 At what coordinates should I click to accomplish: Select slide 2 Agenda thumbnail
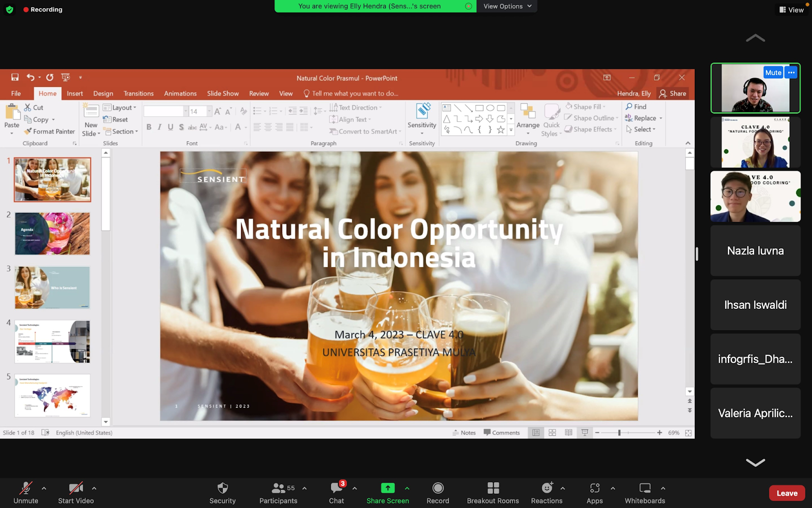[52, 234]
